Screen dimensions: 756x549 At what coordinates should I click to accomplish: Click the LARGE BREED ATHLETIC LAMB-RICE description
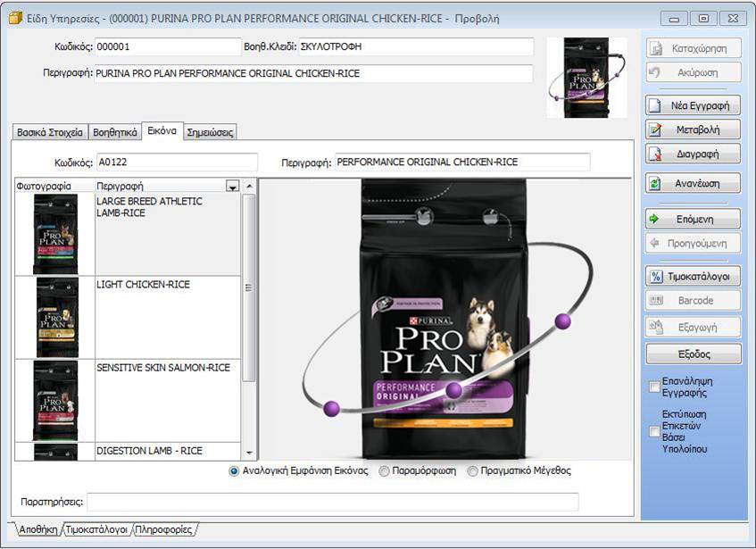pyautogui.click(x=149, y=207)
